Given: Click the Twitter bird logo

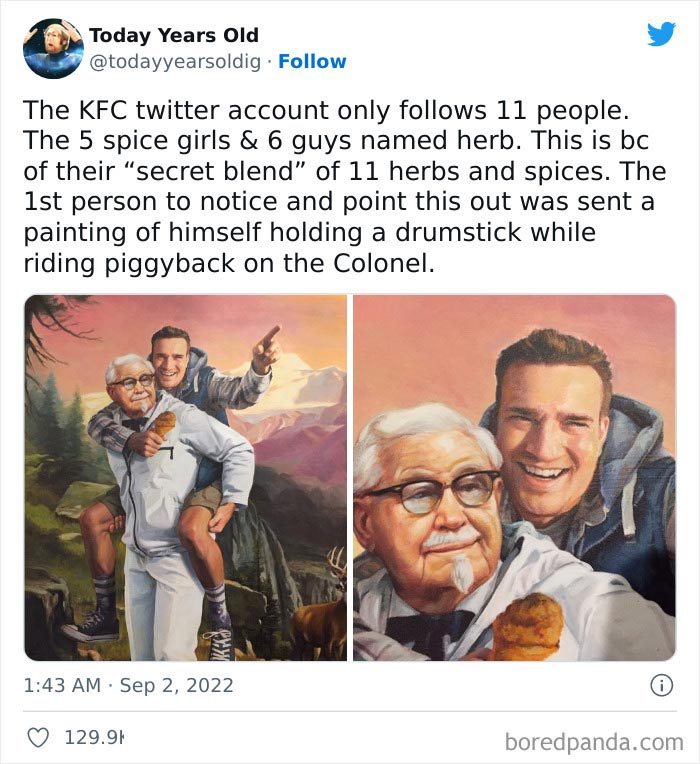Looking at the screenshot, I should tap(661, 34).
